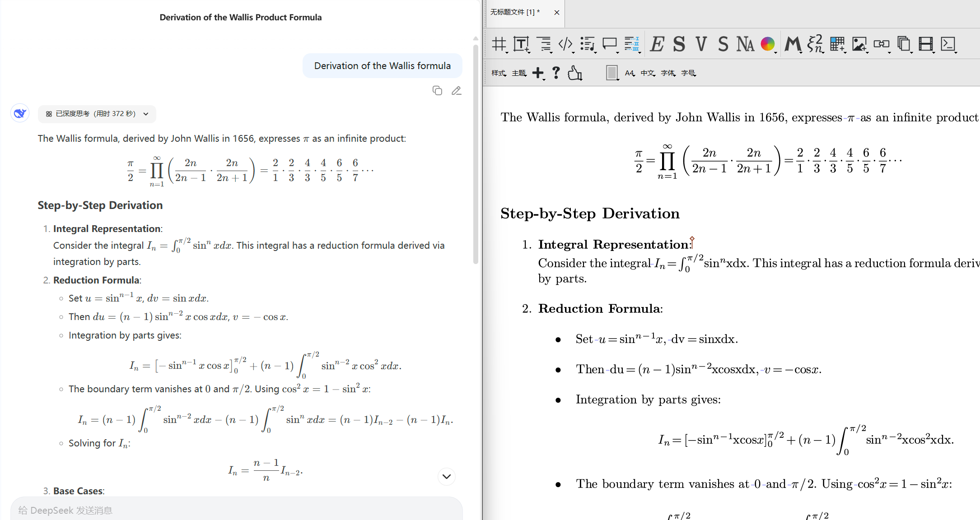This screenshot has width=980, height=520.
Task: Click the thin S strikethrough icon
Action: (x=723, y=44)
